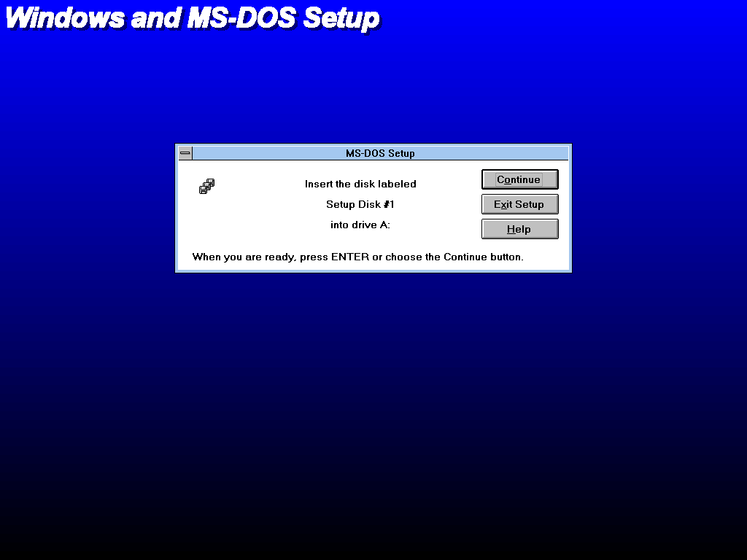Click the 'Setup Disk #1' text
This screenshot has width=747, height=560.
[360, 204]
